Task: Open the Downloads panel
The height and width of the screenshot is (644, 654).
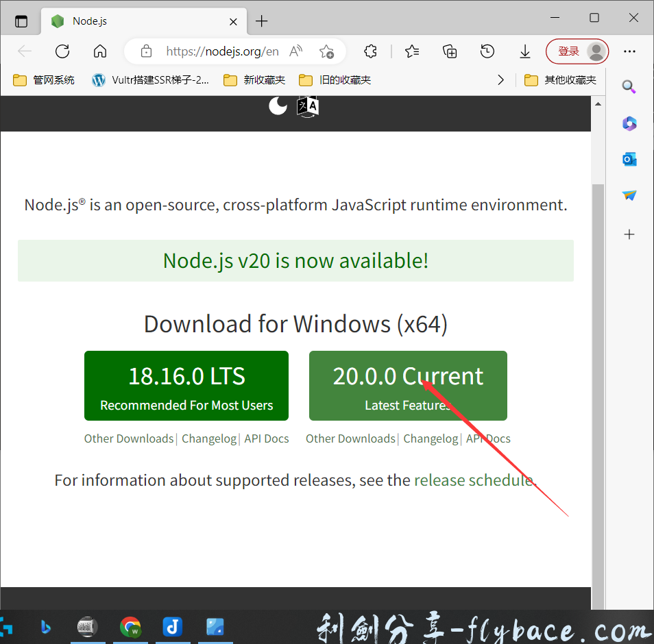Action: tap(525, 51)
